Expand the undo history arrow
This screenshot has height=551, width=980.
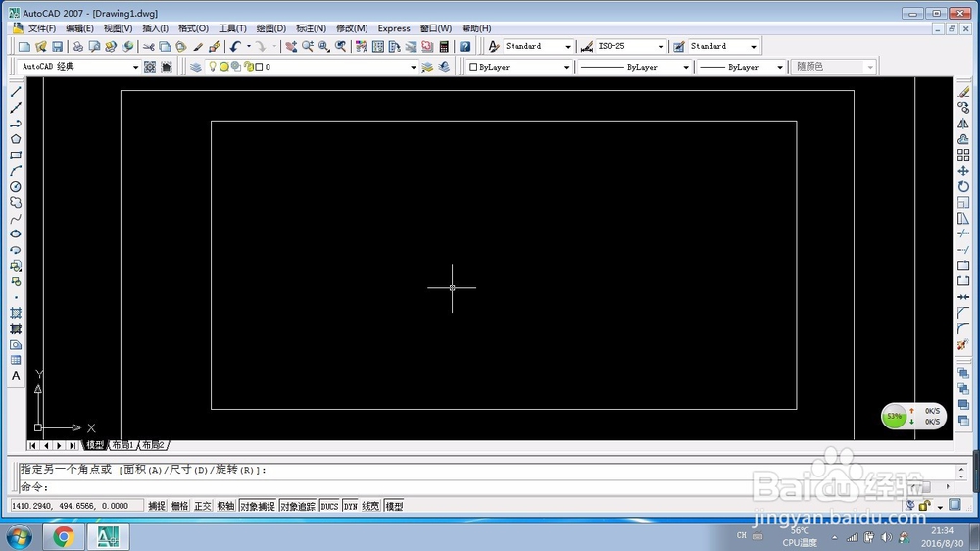tap(248, 46)
